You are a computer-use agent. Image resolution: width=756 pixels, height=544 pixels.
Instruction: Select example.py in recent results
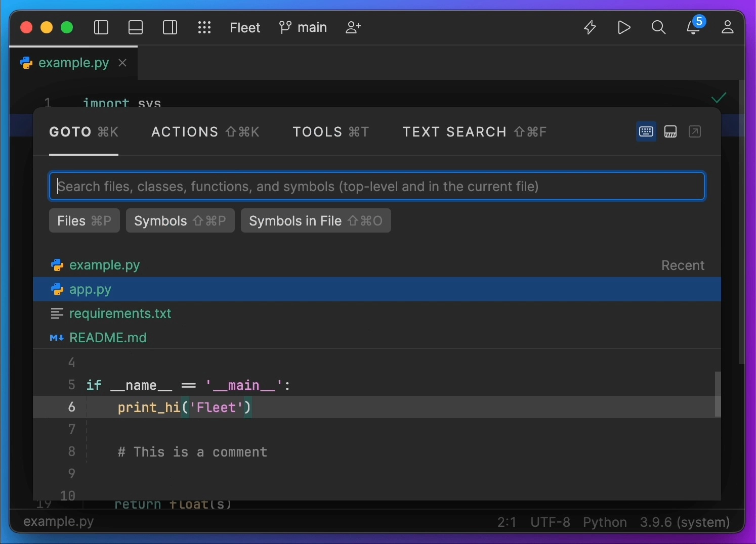coord(377,265)
